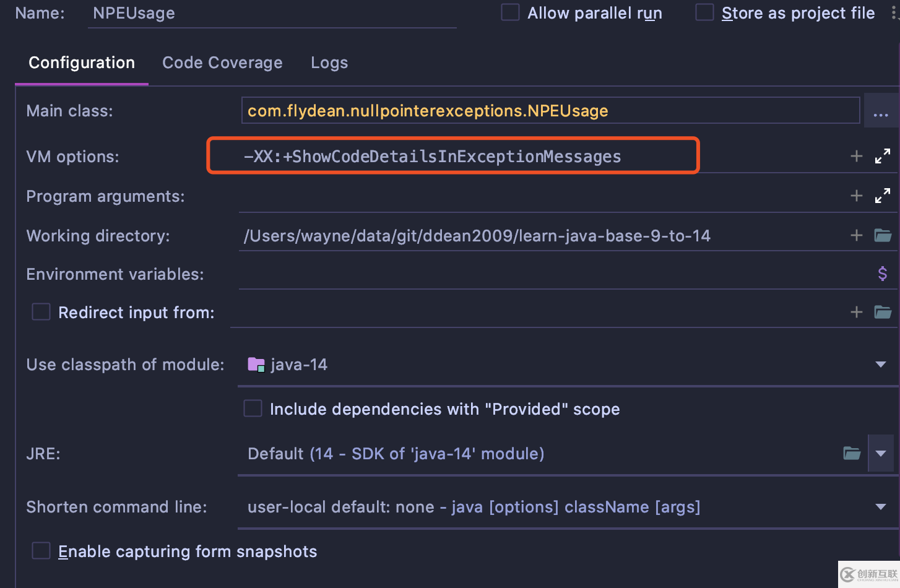Browse Main class with ellipsis button

(881, 111)
